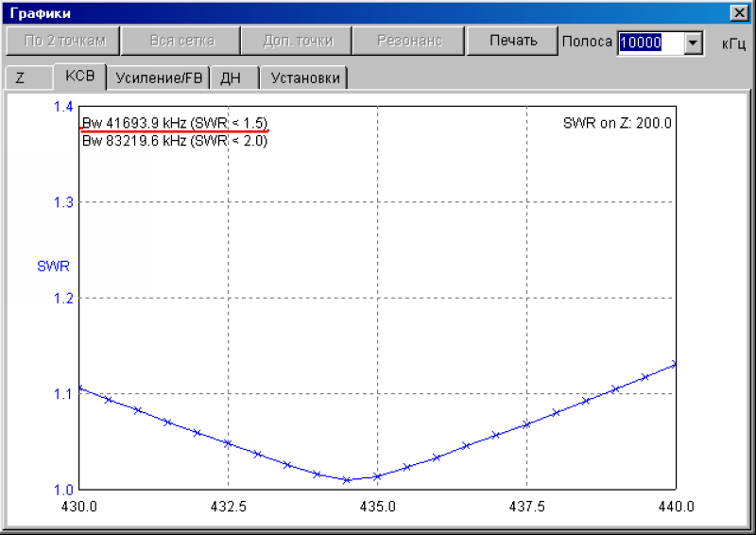Click the blue SWR axis title

point(53,266)
